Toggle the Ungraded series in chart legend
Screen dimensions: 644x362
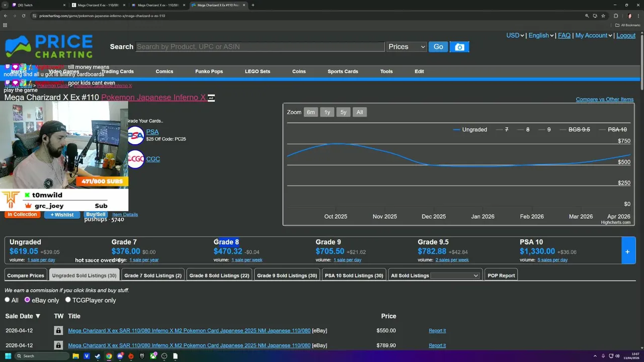pyautogui.click(x=470, y=130)
